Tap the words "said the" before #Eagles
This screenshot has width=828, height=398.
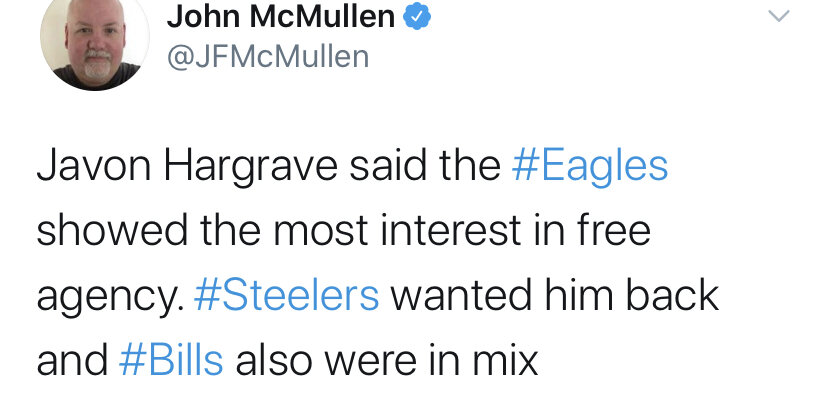pos(425,166)
